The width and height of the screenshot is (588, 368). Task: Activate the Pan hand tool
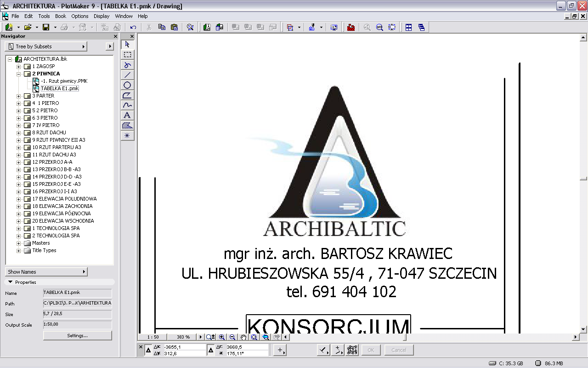tap(243, 337)
